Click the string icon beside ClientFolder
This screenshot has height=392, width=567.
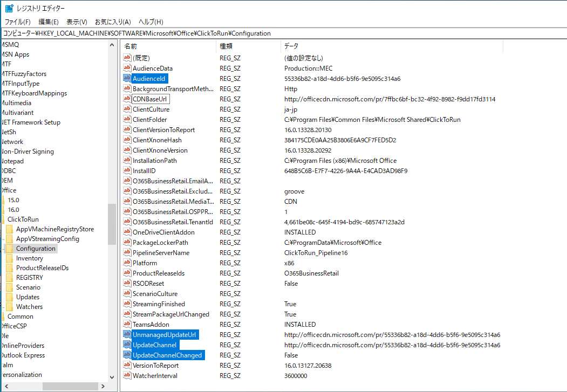click(127, 119)
